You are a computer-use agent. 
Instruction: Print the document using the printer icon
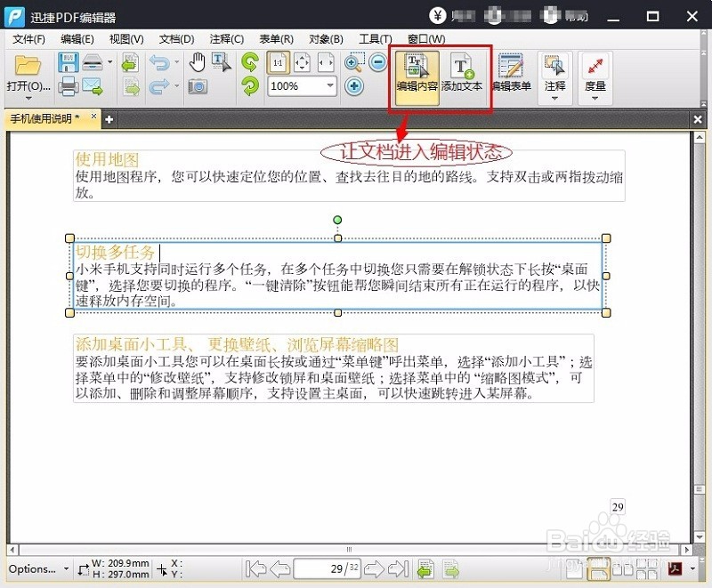point(69,86)
